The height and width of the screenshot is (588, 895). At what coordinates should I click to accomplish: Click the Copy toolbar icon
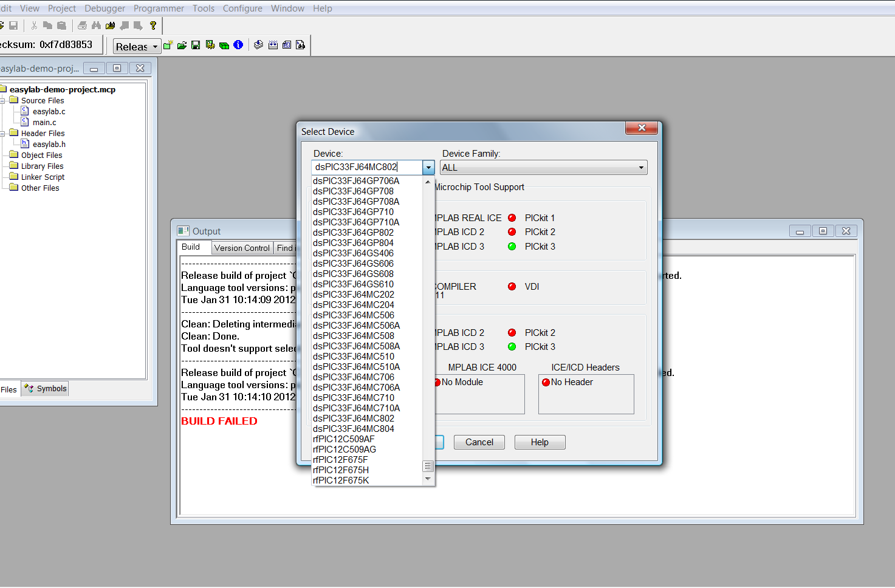47,26
